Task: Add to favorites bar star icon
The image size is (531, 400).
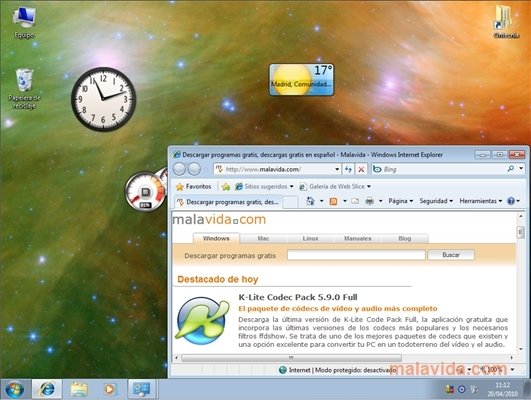Action: 226,186
